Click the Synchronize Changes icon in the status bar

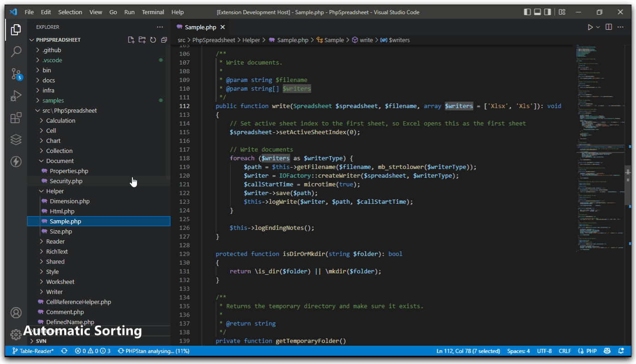[64, 351]
